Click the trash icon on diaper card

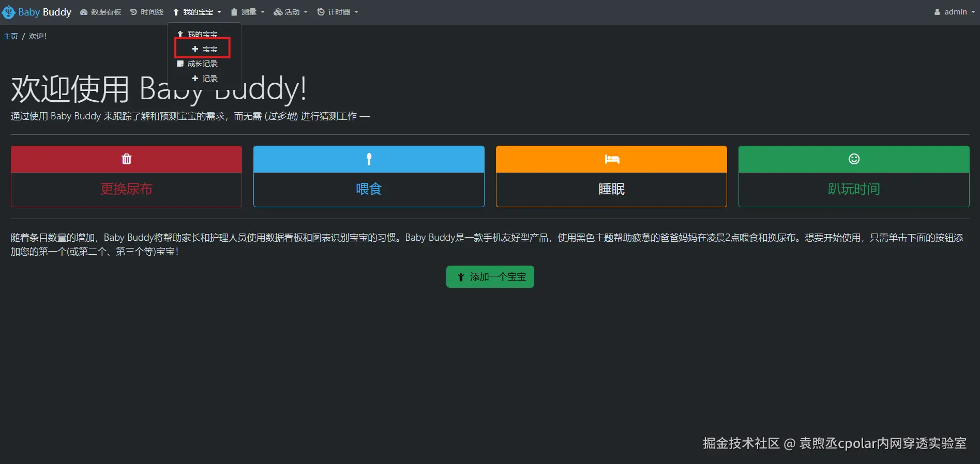tap(126, 159)
